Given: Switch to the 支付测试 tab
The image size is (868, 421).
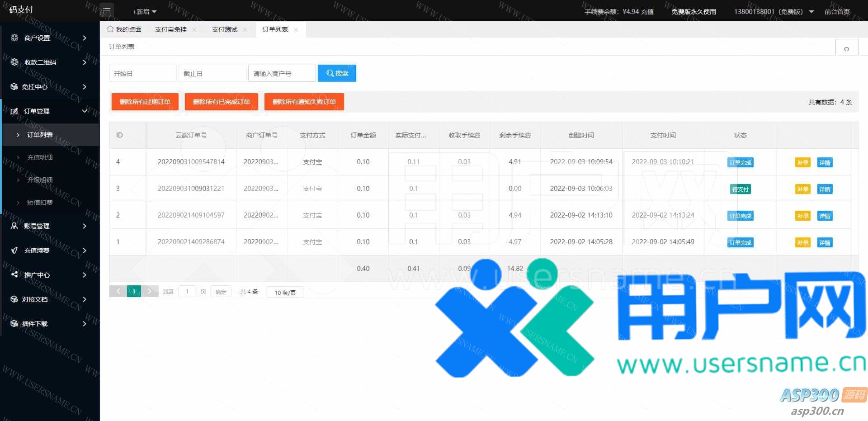Looking at the screenshot, I should [x=224, y=29].
